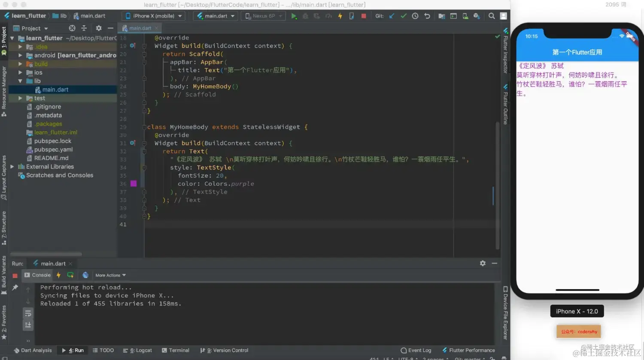
Task: Click the Flutter hot reload lightning icon in the top toolbar
Action: pyautogui.click(x=340, y=16)
